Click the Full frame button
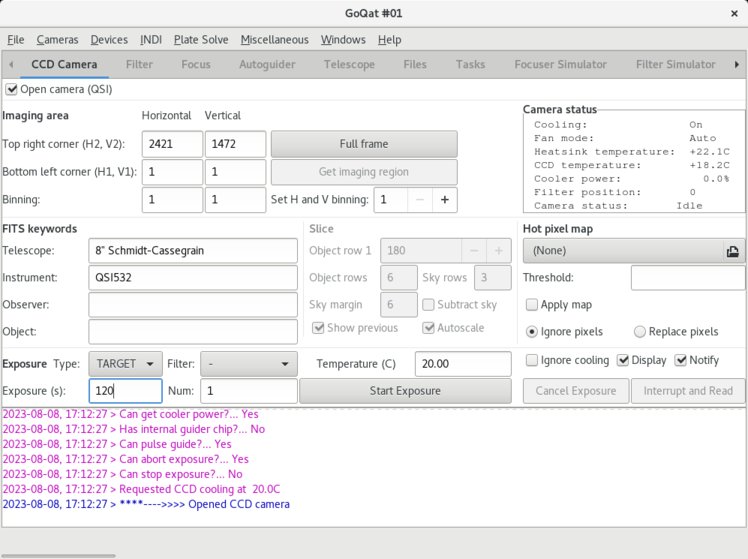 point(364,144)
